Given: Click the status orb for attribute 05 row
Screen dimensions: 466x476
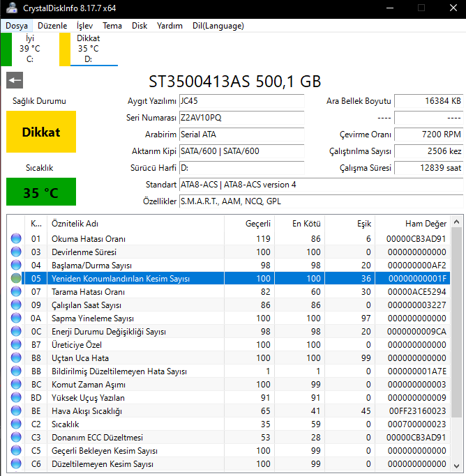Looking at the screenshot, I should (x=16, y=278).
